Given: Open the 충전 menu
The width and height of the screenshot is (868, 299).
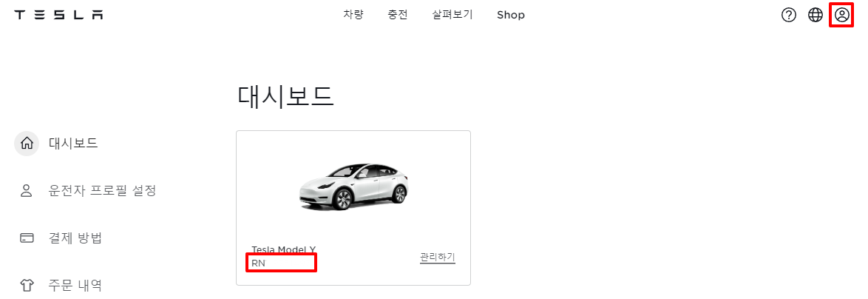Looking at the screenshot, I should pyautogui.click(x=398, y=15).
